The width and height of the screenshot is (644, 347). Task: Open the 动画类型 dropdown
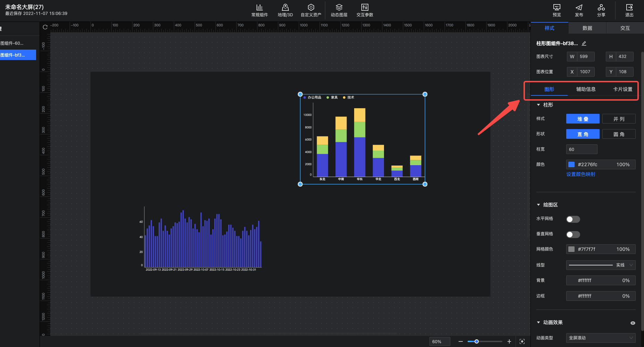[601, 338]
